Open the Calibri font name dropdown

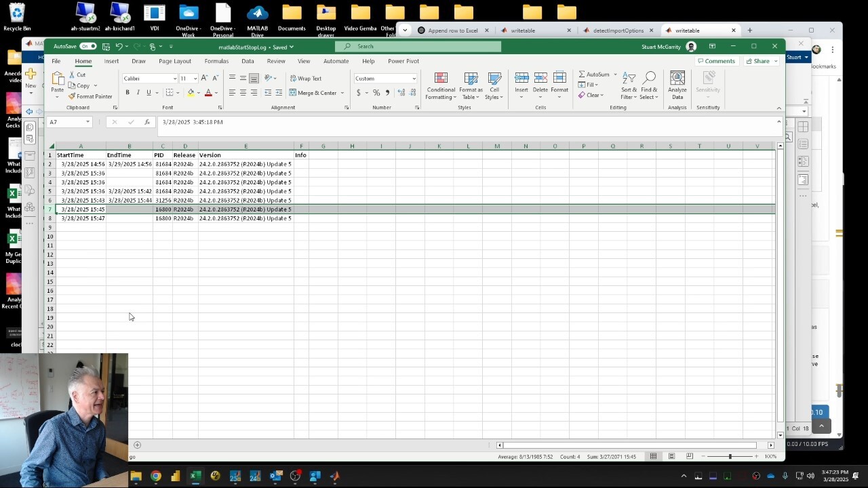(x=174, y=79)
